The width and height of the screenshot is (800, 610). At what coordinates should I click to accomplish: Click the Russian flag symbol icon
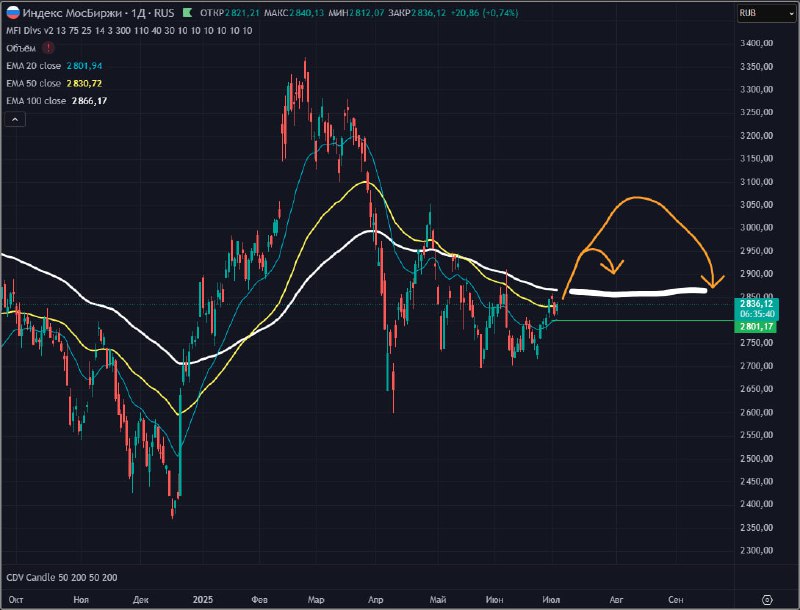pyautogui.click(x=12, y=12)
